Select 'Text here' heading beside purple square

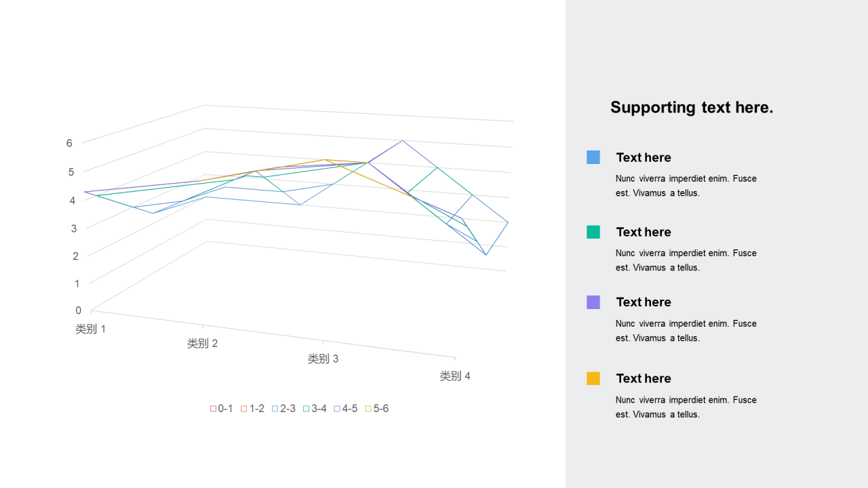[x=644, y=302]
